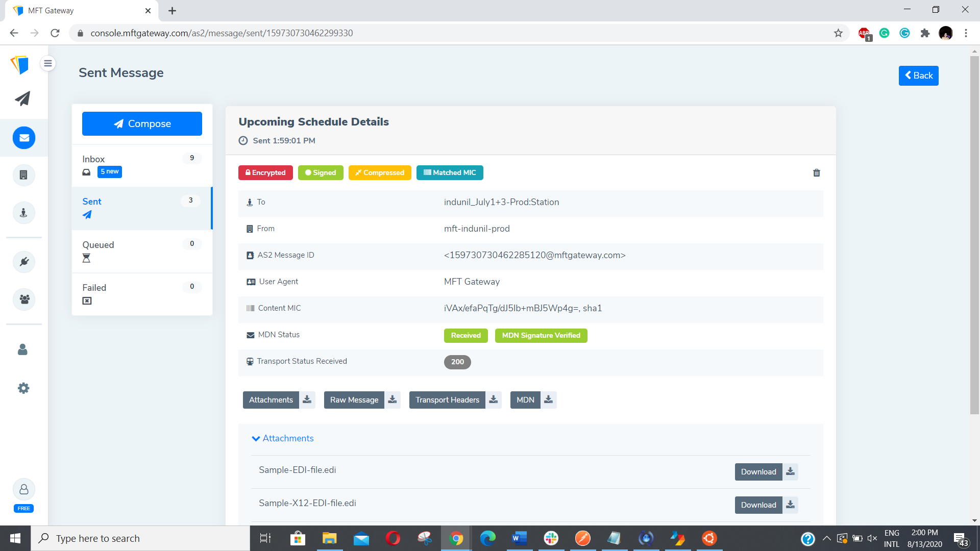Screen dimensions: 980x551
Task: Open the Queued folder
Action: point(142,251)
